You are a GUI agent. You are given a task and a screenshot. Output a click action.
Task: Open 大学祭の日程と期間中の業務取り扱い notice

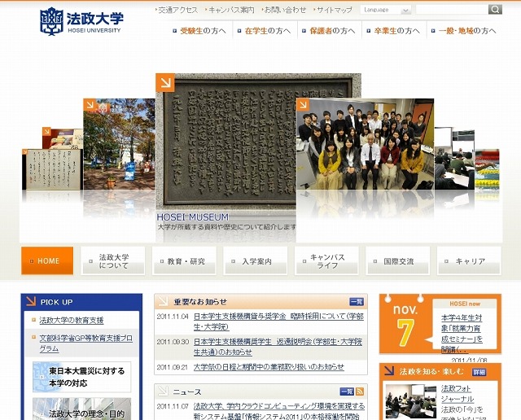tap(269, 367)
